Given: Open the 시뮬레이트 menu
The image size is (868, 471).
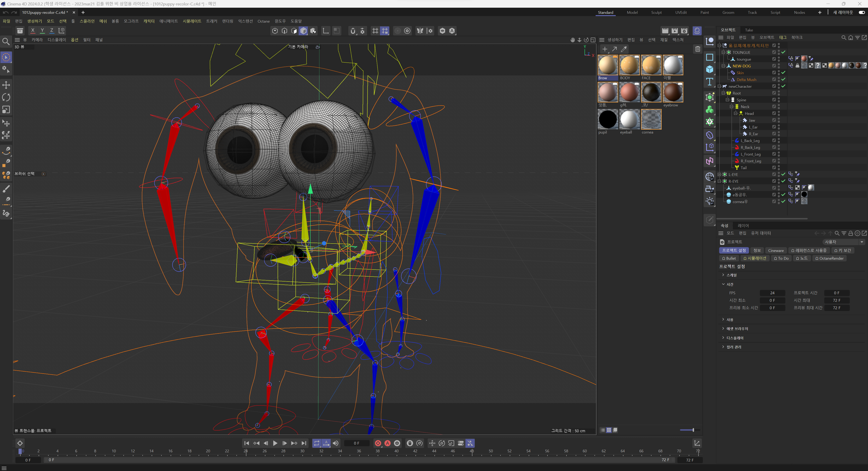Looking at the screenshot, I should tap(192, 21).
